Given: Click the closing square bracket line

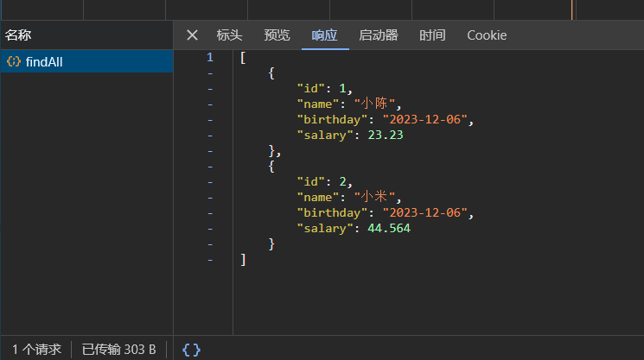Looking at the screenshot, I should tap(243, 260).
